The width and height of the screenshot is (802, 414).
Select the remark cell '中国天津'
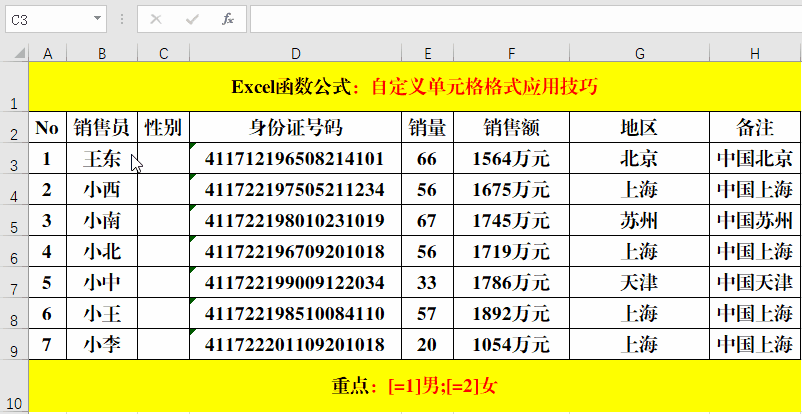[x=755, y=282]
